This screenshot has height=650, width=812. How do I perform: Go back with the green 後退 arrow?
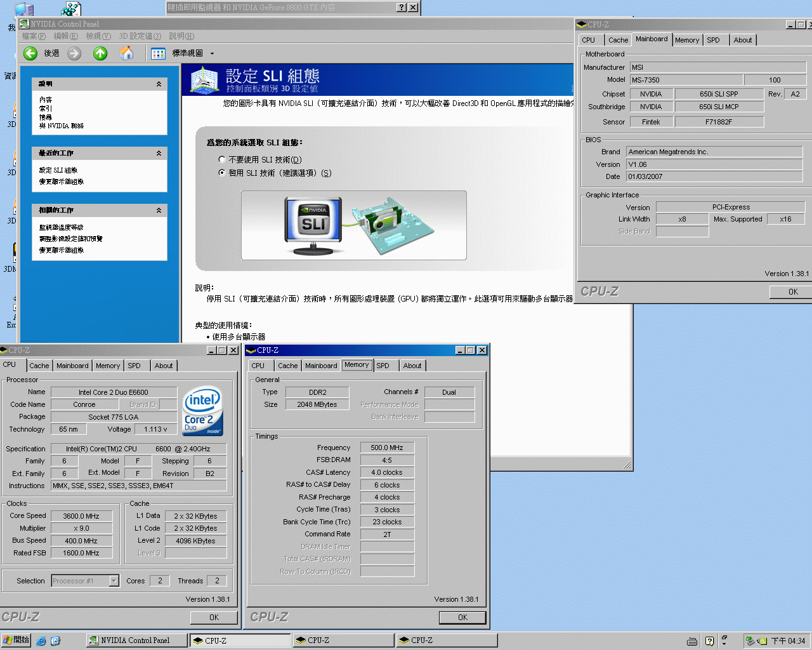[30, 53]
